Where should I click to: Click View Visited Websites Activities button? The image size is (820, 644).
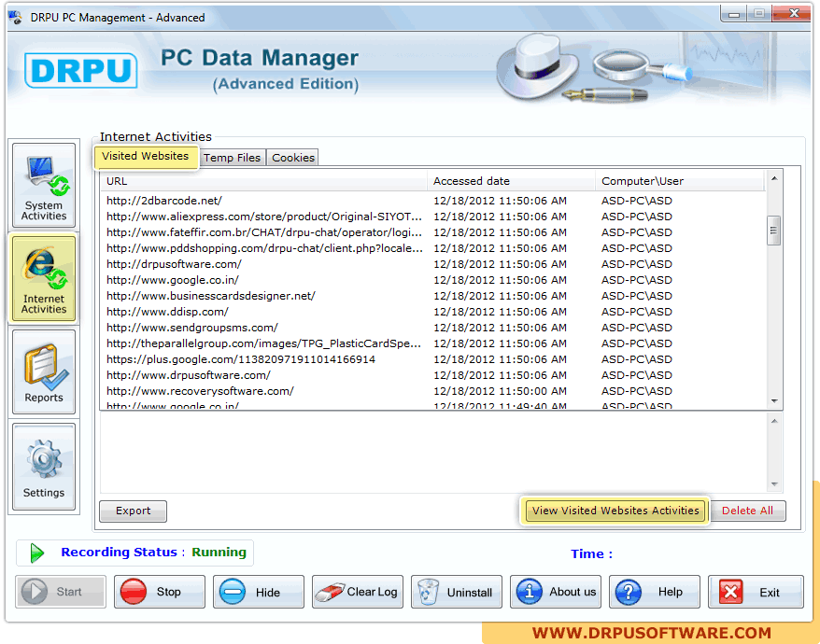click(615, 511)
